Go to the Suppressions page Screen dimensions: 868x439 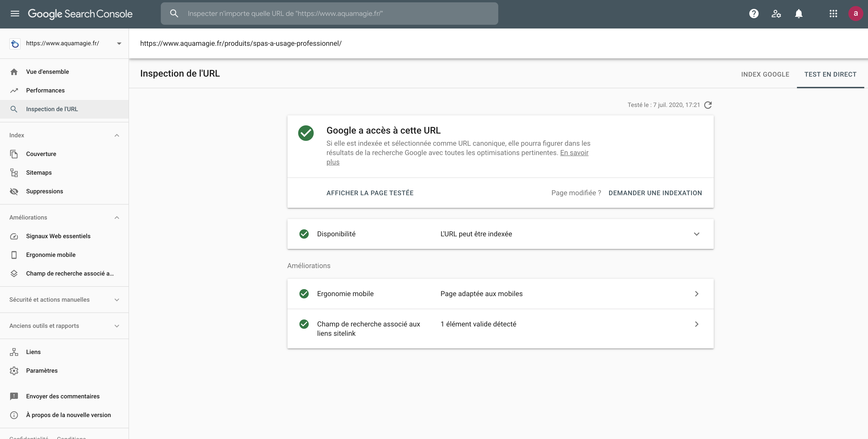44,191
